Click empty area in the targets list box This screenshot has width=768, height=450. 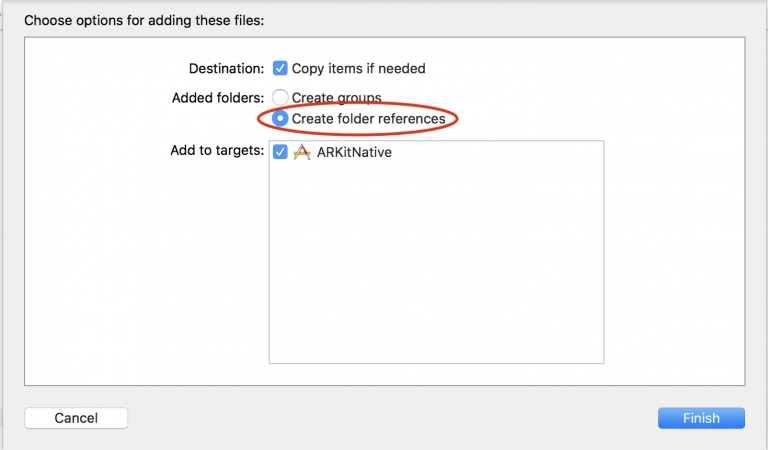436,270
